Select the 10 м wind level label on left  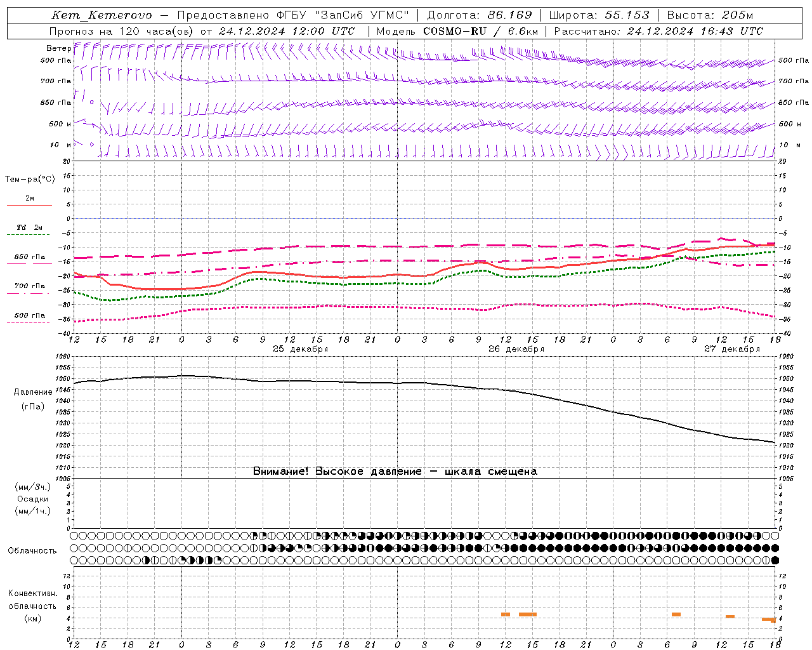pos(61,145)
